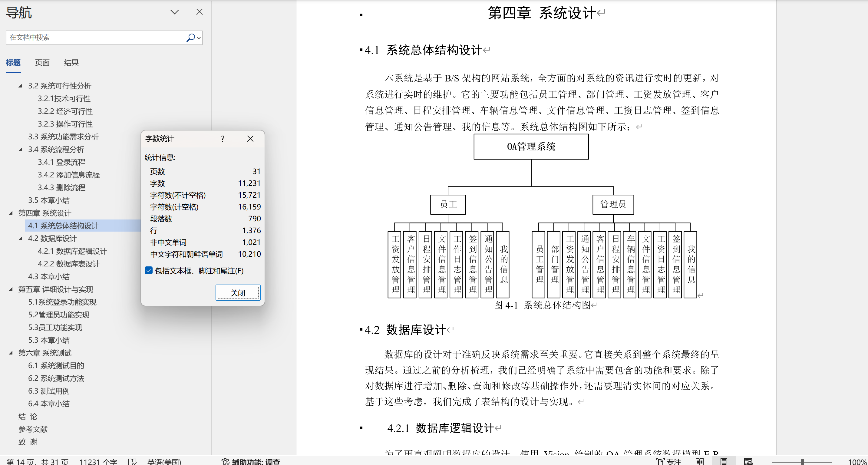Open the 辅助功能: 调查 accessibility checker

(x=251, y=461)
